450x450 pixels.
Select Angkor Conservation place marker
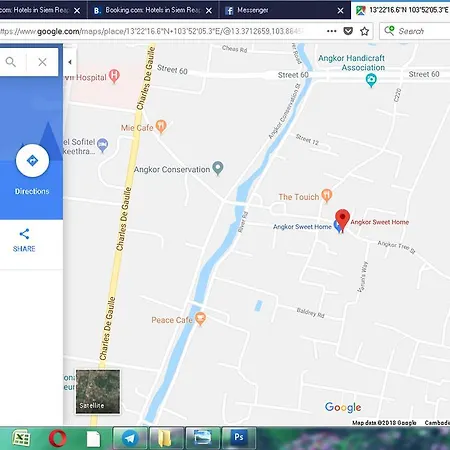click(x=218, y=168)
